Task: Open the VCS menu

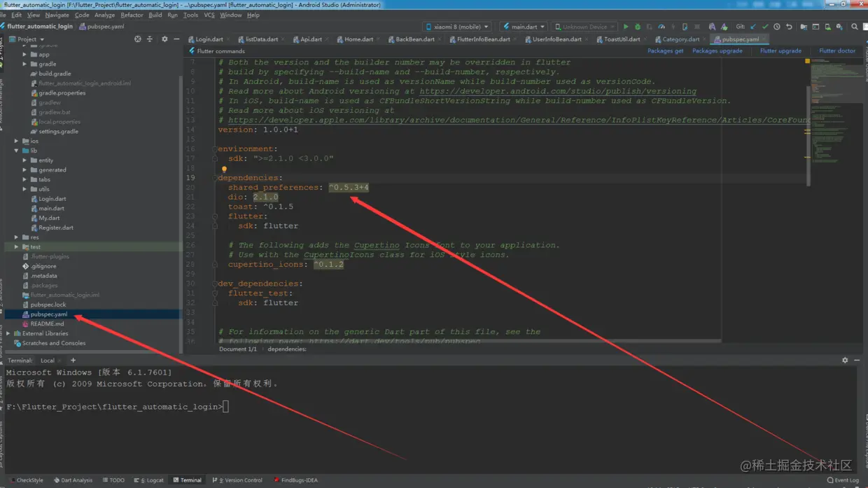Action: (x=209, y=15)
